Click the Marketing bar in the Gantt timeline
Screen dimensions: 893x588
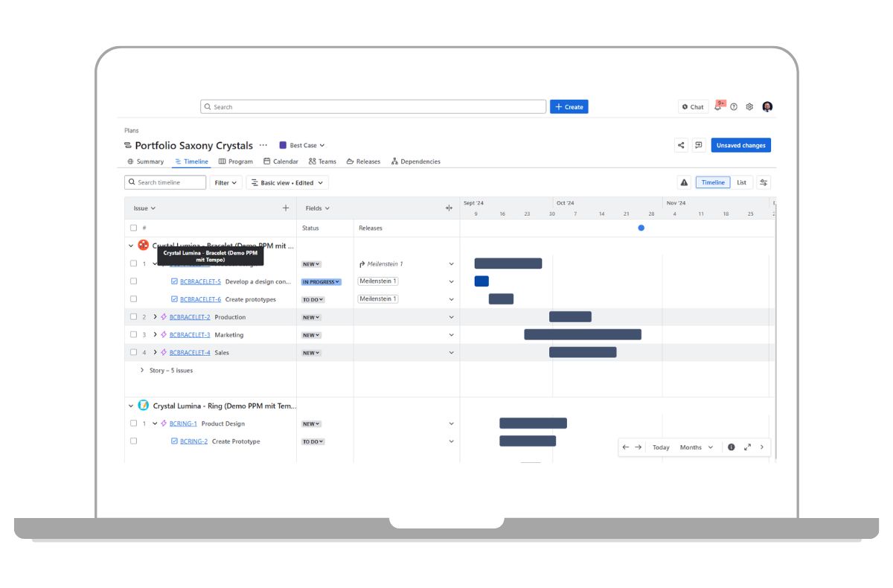583,335
